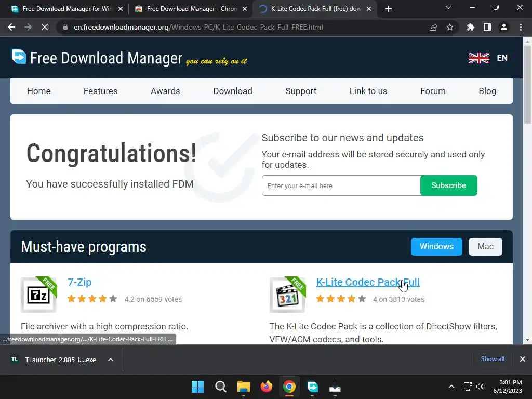532x399 pixels.
Task: Open the Link to us page
Action: pyautogui.click(x=368, y=91)
